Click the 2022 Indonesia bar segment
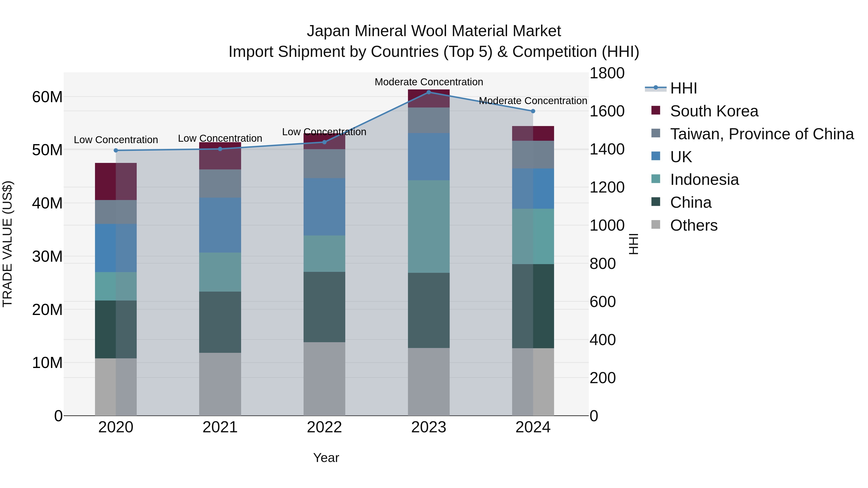 [x=325, y=254]
